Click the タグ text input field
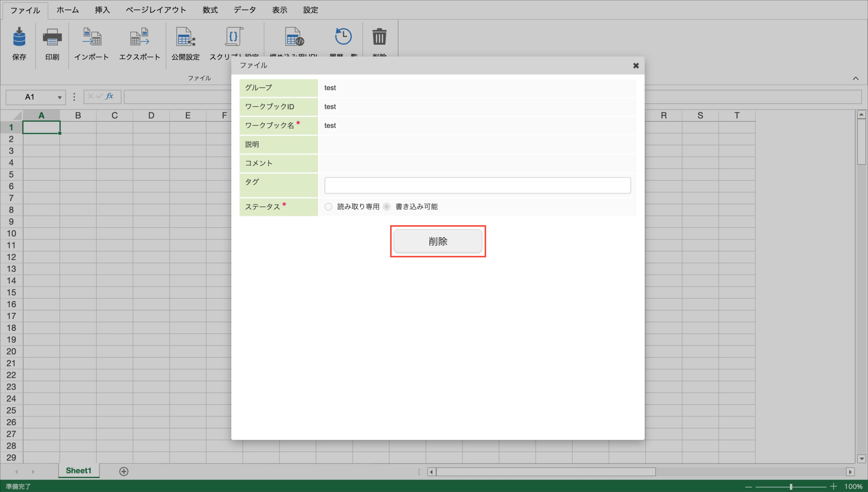Viewport: 868px width, 492px height. click(477, 185)
